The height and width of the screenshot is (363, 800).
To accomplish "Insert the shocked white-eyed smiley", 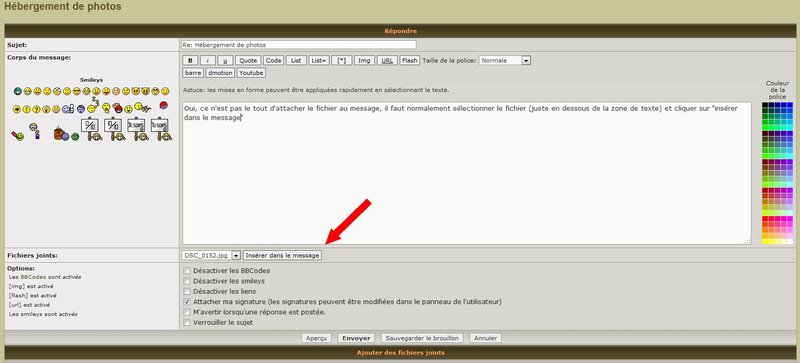I will point(57,91).
